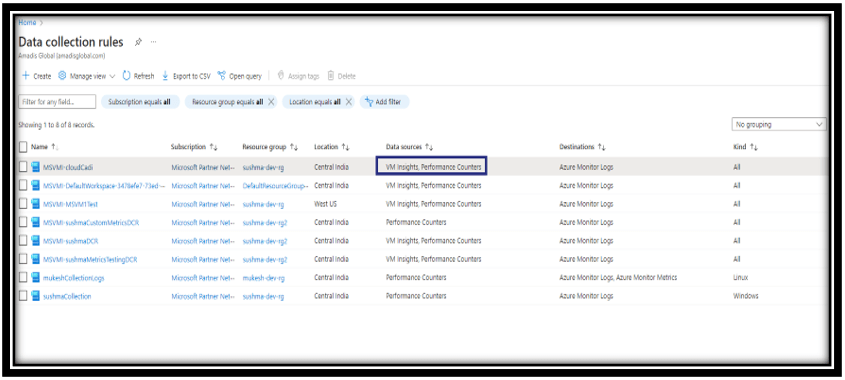
Task: Check the MSVMI-sushmaDCR row checkbox
Action: point(23,240)
